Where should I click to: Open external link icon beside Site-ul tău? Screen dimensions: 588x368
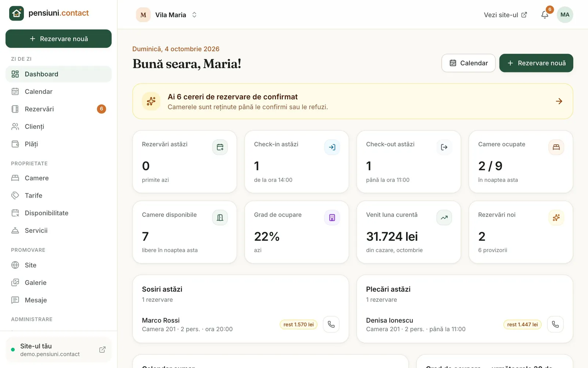tap(103, 350)
